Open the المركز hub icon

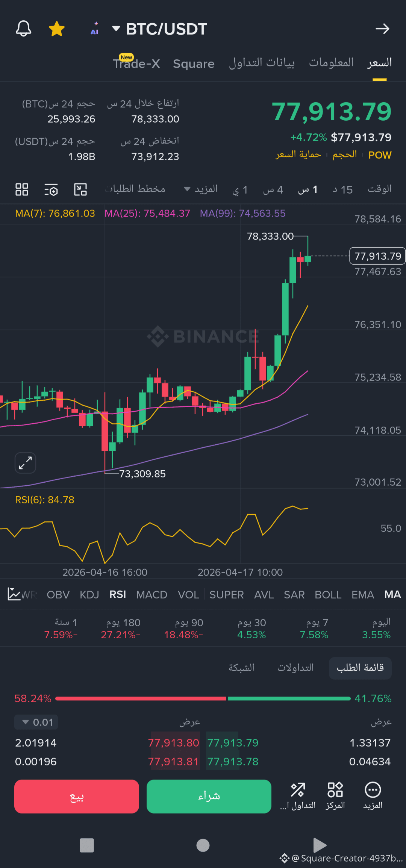(335, 796)
